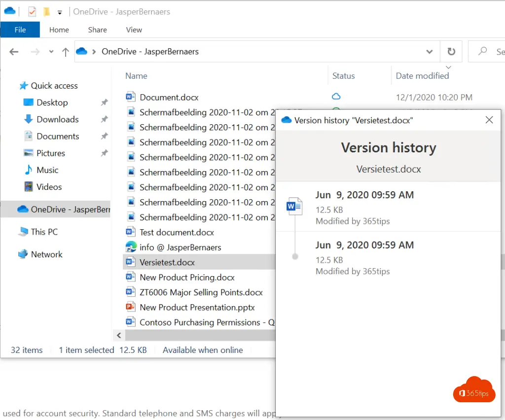The width and height of the screenshot is (505, 420).
Task: Click the Back navigation arrow
Action: [14, 52]
